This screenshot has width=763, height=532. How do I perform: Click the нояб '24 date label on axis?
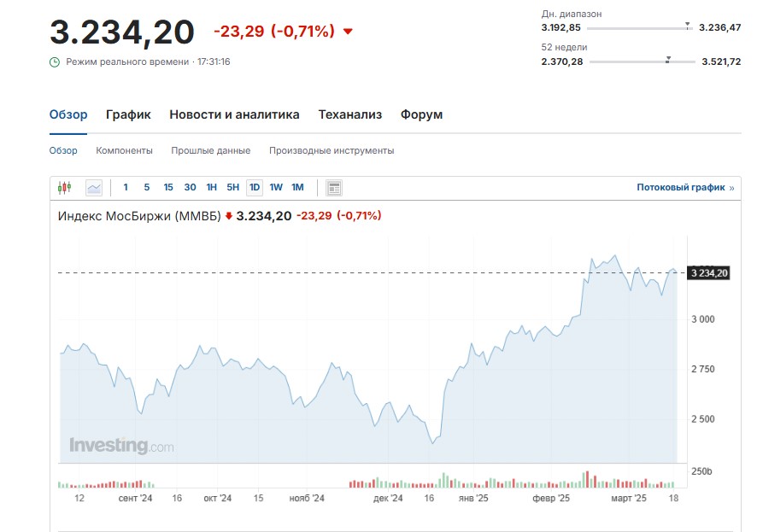pos(307,499)
